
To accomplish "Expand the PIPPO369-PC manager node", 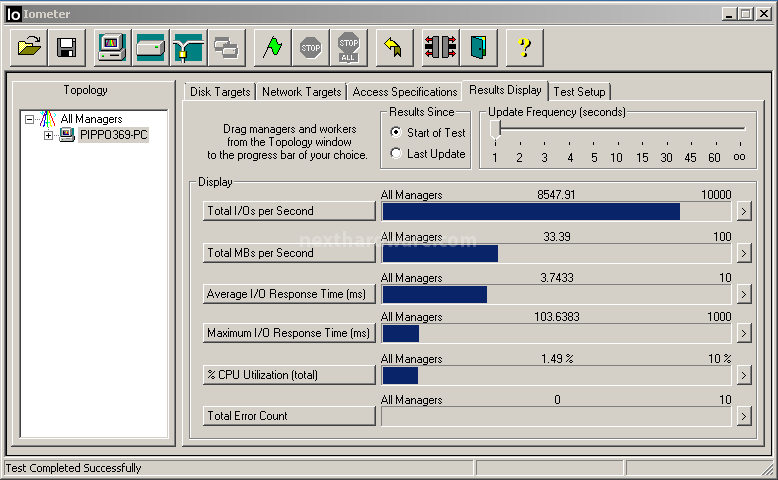I will (x=48, y=135).
